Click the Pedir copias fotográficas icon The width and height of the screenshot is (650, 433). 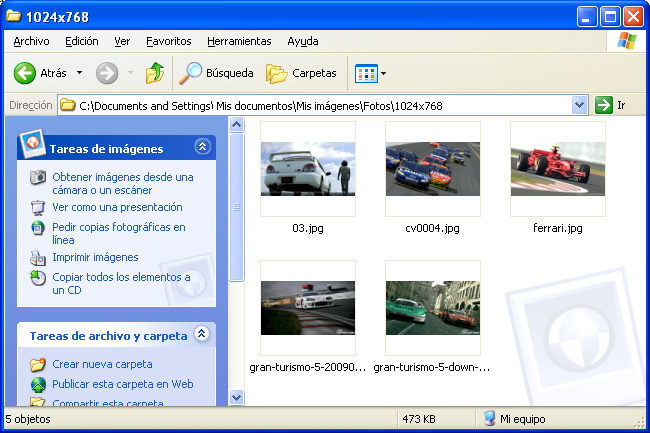(x=38, y=227)
